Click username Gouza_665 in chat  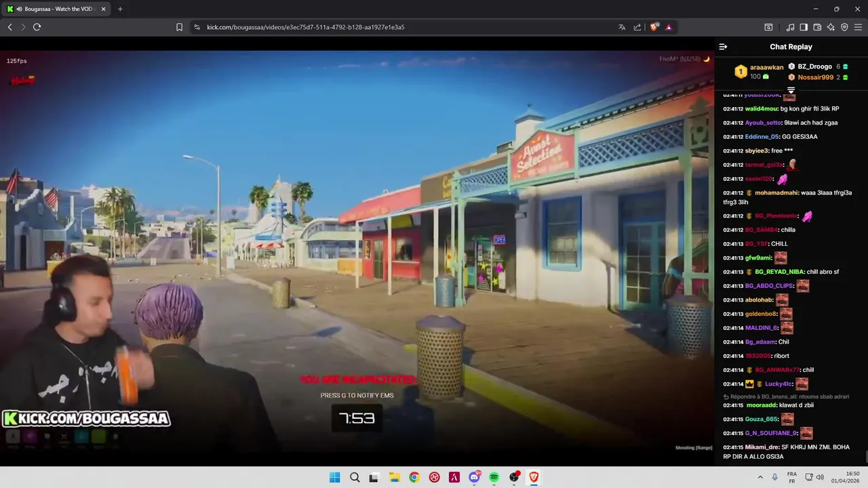[x=762, y=420]
